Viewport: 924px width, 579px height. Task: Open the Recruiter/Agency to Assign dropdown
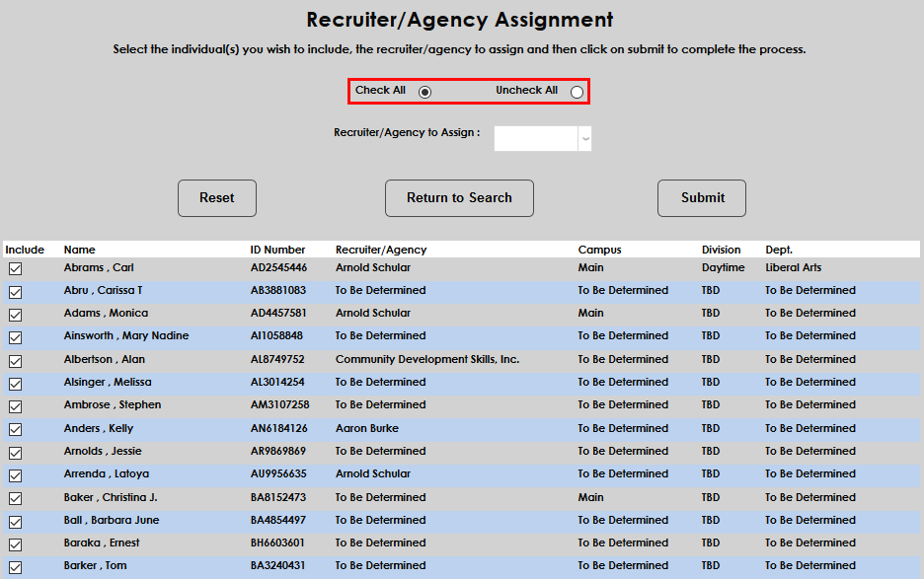584,138
